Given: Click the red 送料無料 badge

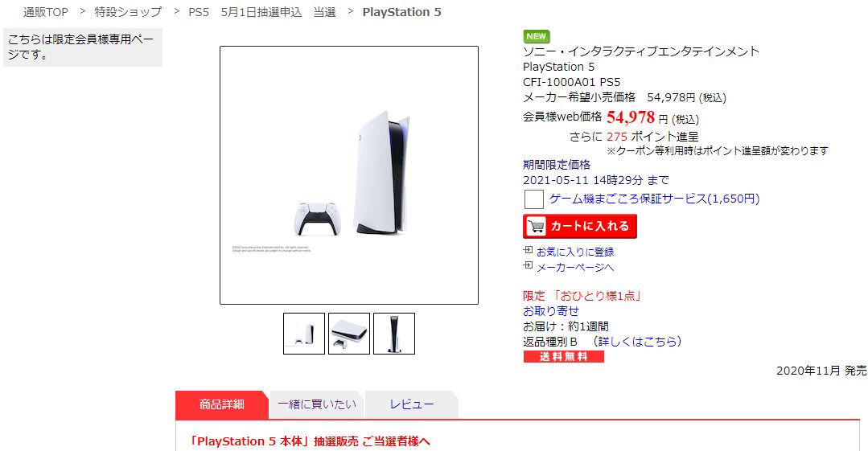Looking at the screenshot, I should (x=564, y=356).
